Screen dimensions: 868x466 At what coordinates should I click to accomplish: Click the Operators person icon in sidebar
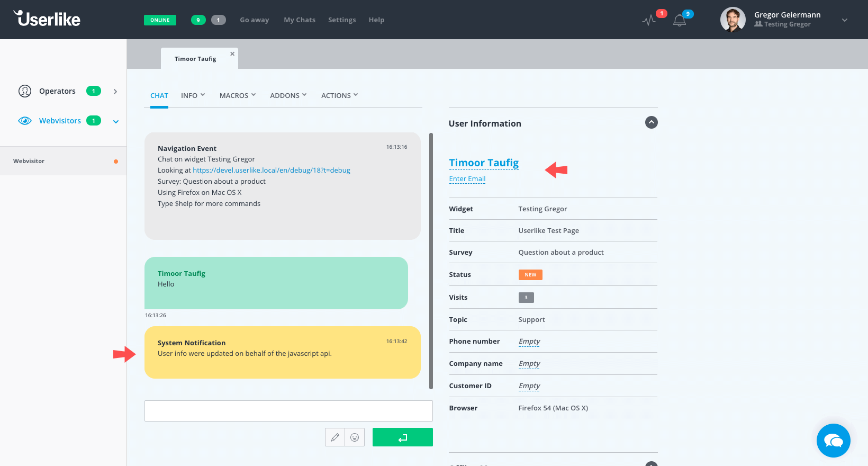click(x=25, y=91)
